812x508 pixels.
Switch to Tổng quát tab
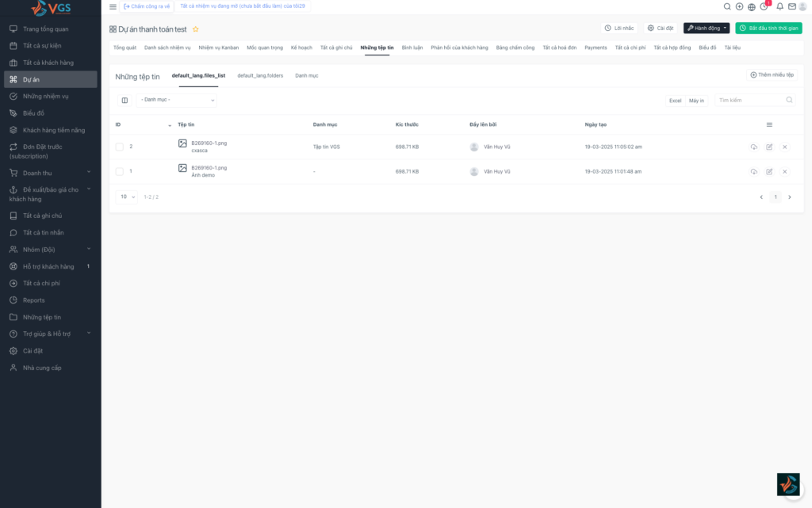124,48
